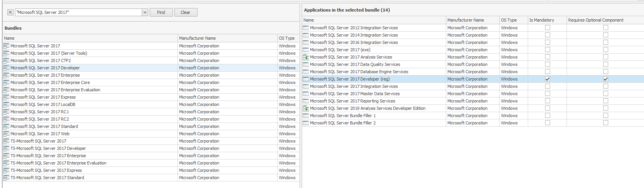Select 'Microsoft SQL Server 2017 Enterprise Evaluation' bundle
644x188 pixels.
[x=151, y=90]
